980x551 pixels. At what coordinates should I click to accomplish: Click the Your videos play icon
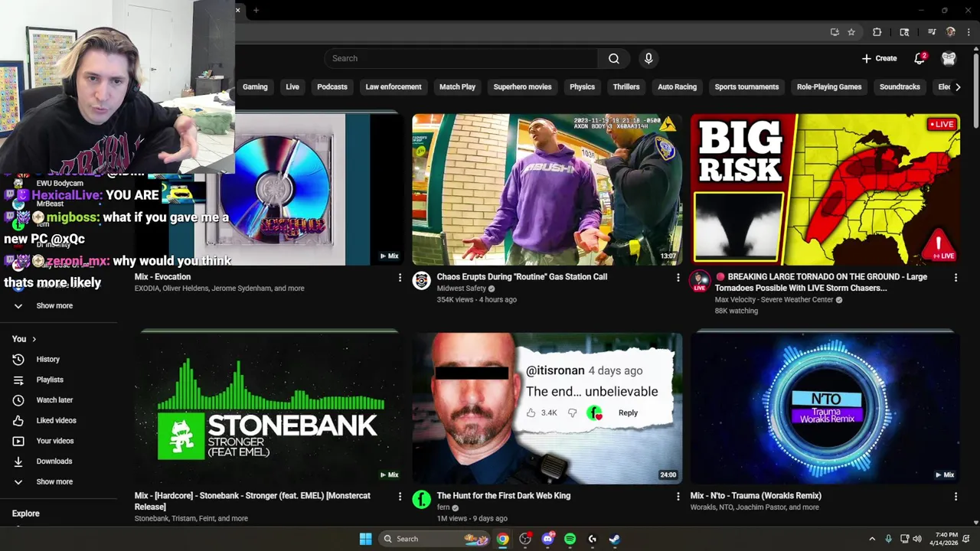18,441
